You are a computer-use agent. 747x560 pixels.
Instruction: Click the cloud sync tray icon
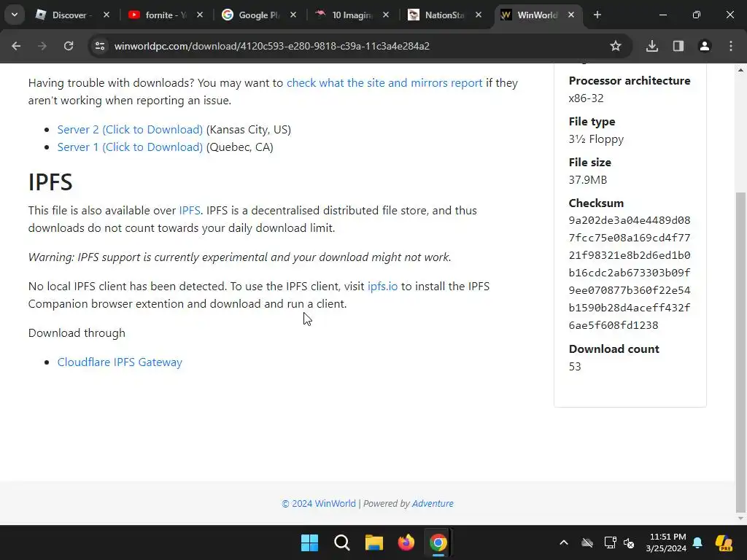pos(587,542)
